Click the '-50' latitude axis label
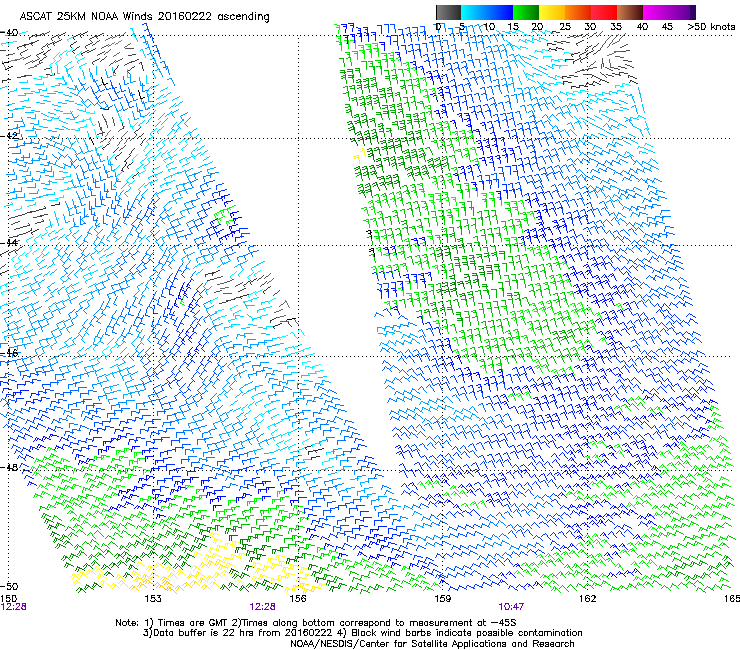Image resolution: width=740 pixels, height=650 pixels. [x=9, y=586]
